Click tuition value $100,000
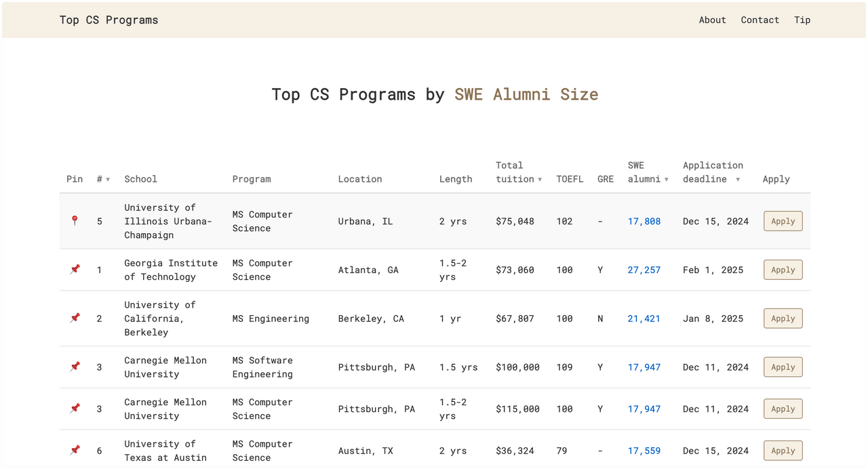Screen dimensions: 868x469 point(517,367)
